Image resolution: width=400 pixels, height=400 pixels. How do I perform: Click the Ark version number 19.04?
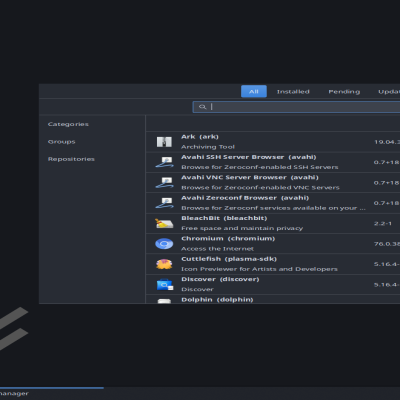click(387, 142)
